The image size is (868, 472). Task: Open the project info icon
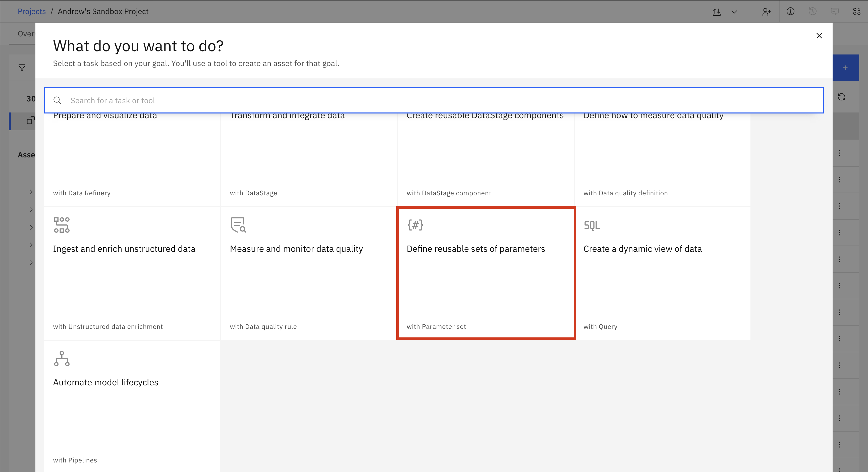790,12
